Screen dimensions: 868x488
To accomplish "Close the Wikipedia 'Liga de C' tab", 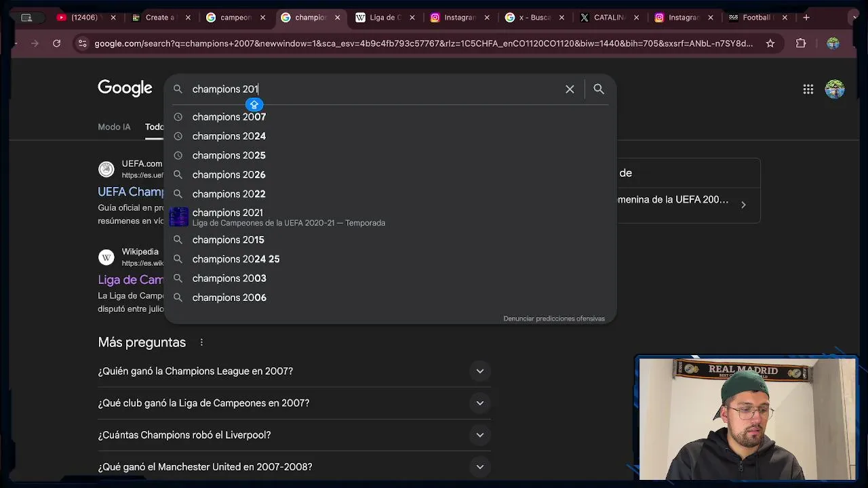I will point(412,18).
